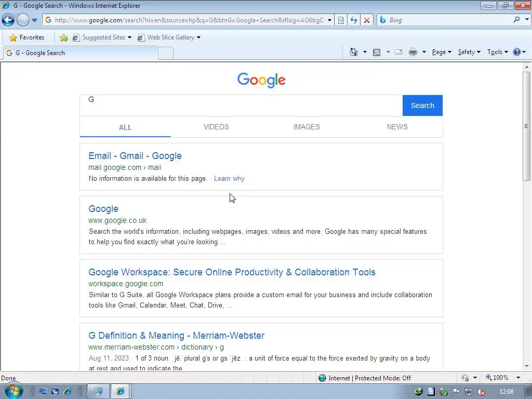Click the network tray icon
The image size is (532, 399).
click(x=468, y=392)
